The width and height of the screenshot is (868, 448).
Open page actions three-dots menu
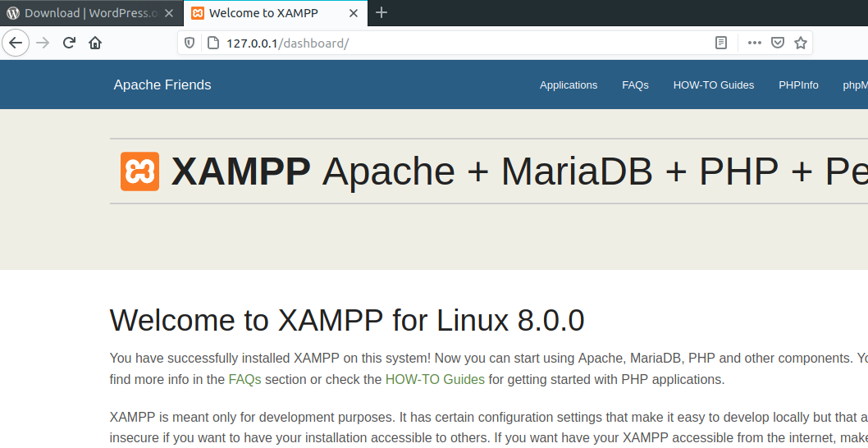tap(755, 43)
